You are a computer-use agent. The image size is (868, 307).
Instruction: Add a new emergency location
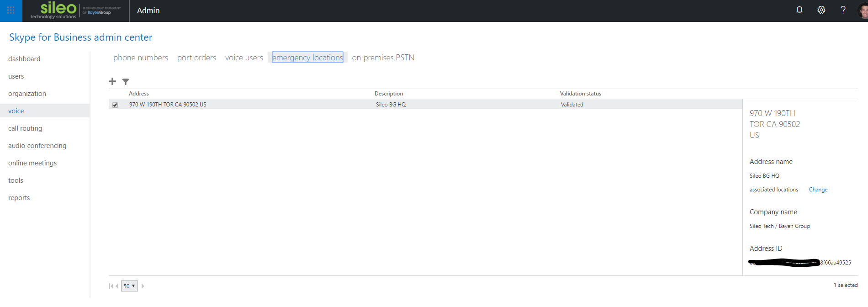pyautogui.click(x=112, y=81)
